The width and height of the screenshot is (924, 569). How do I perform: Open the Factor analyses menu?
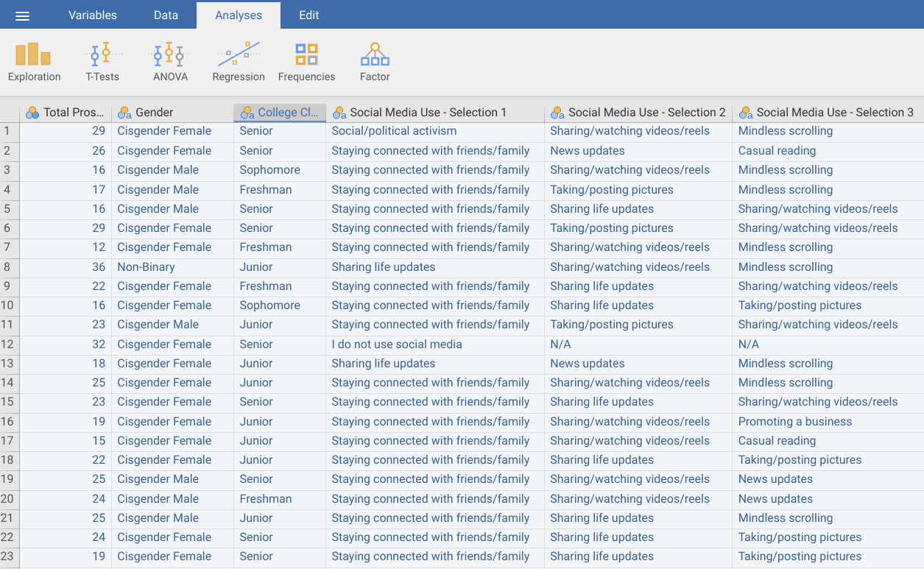(375, 62)
